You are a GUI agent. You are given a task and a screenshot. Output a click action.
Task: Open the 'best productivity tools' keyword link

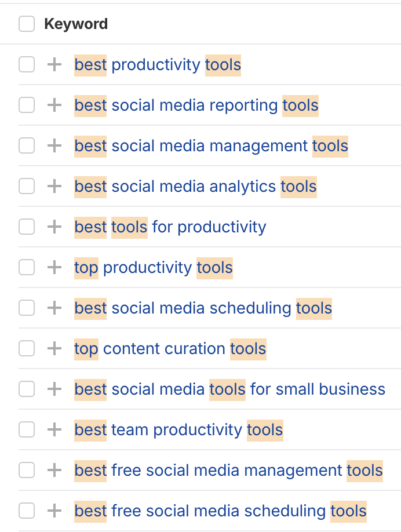click(x=158, y=64)
